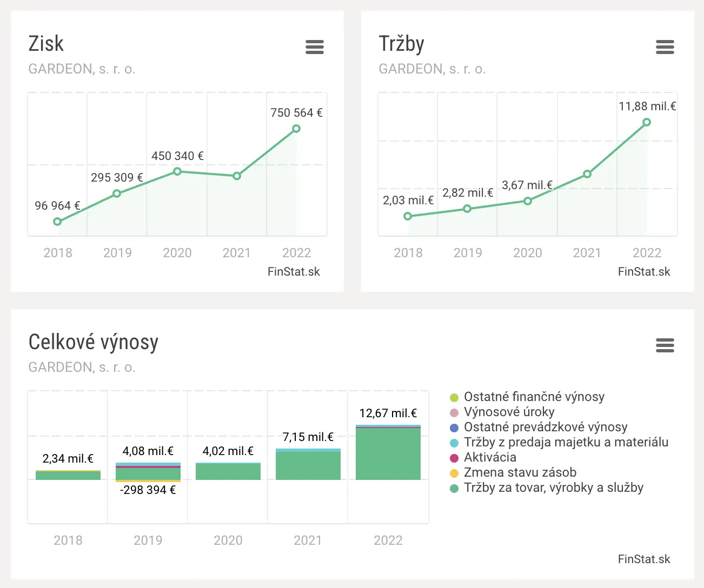Select the 2020 point at 450 340 €
704x588 pixels.
click(x=177, y=171)
